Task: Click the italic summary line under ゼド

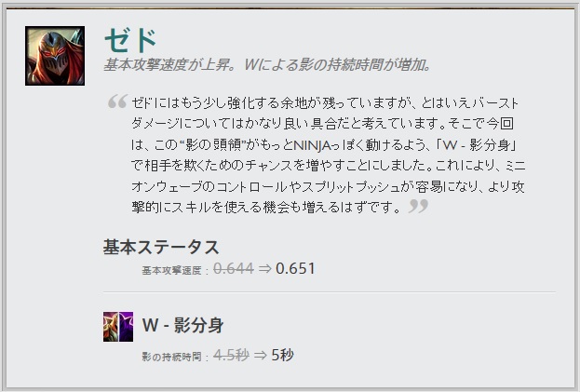Action: [267, 65]
